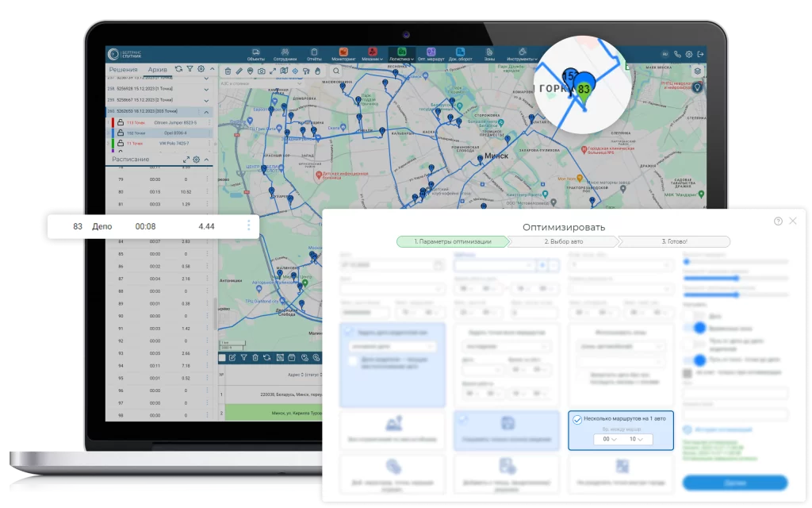Uncheck Несколько маршрутов на 1 авто

pyautogui.click(x=577, y=419)
